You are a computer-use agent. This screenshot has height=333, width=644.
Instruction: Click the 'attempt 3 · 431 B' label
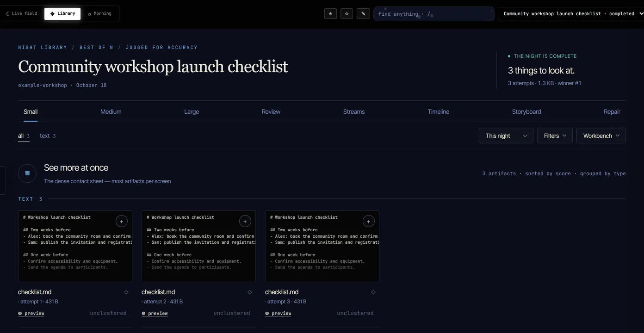(x=285, y=302)
